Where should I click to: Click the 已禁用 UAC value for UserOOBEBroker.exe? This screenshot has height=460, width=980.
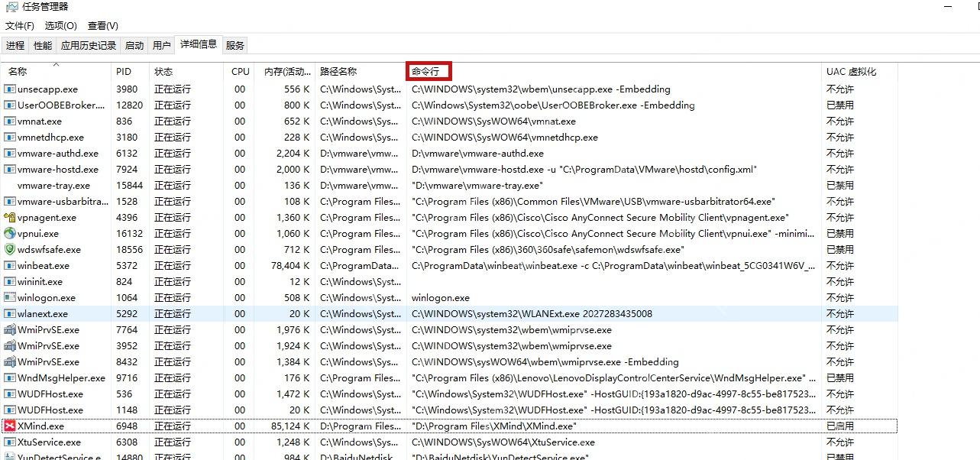click(x=840, y=105)
